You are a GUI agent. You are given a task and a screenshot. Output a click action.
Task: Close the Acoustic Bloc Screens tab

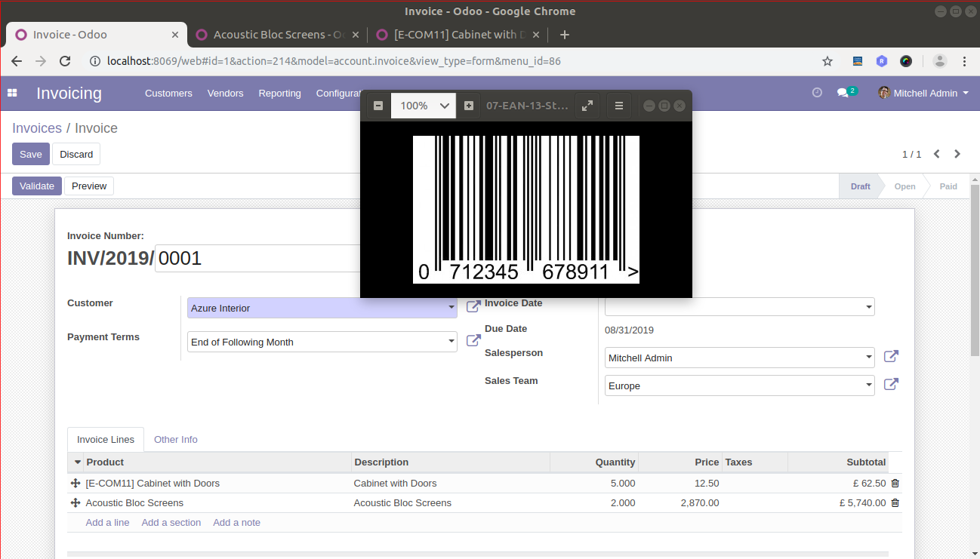click(356, 35)
